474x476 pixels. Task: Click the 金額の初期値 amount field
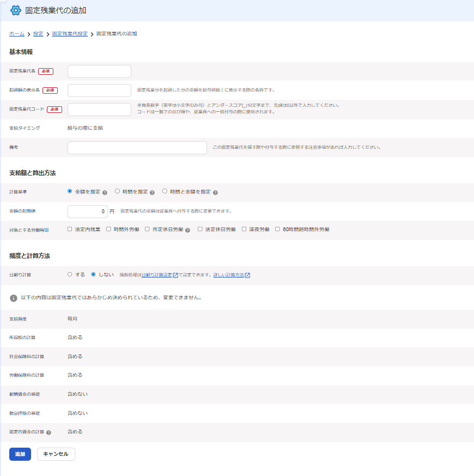point(88,212)
